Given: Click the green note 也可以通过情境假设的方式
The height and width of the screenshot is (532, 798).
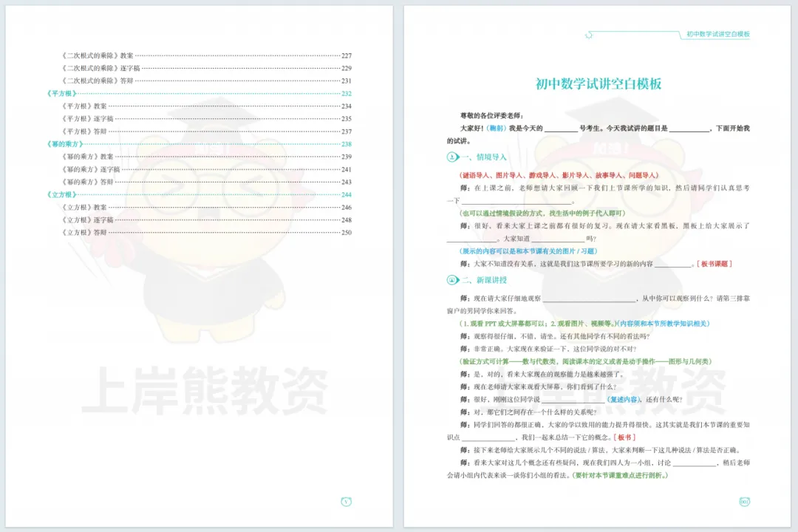Looking at the screenshot, I should [542, 214].
